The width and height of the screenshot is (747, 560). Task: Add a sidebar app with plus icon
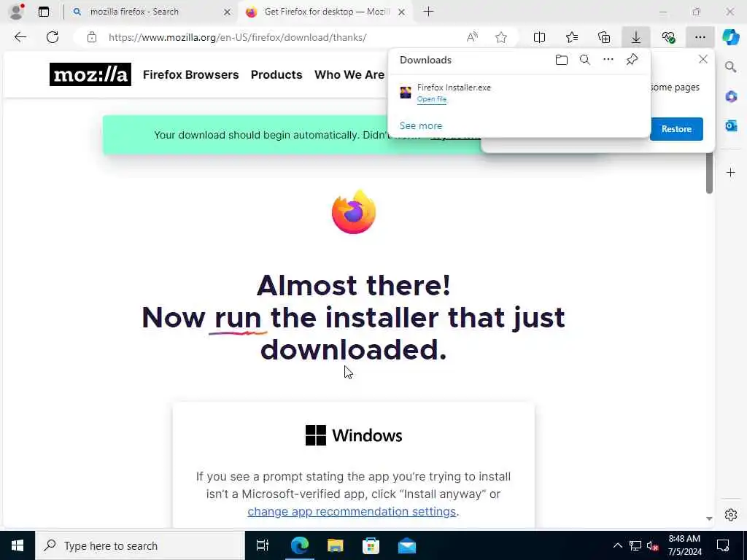(731, 172)
